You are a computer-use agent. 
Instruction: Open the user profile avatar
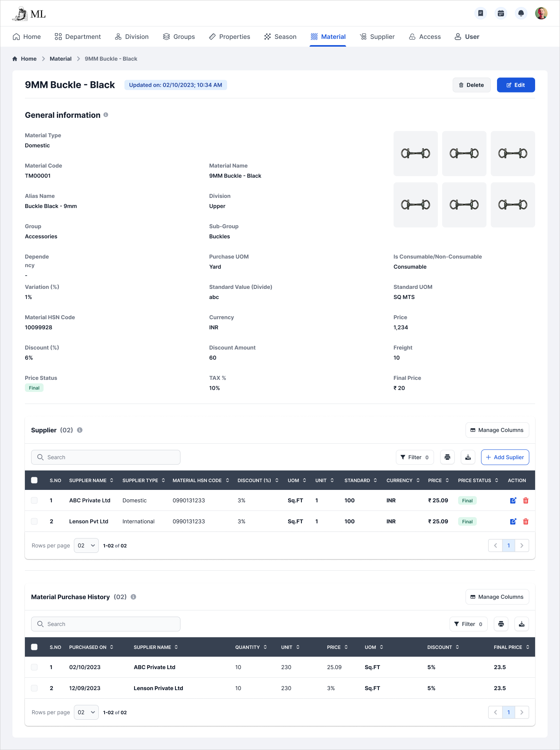tap(541, 13)
